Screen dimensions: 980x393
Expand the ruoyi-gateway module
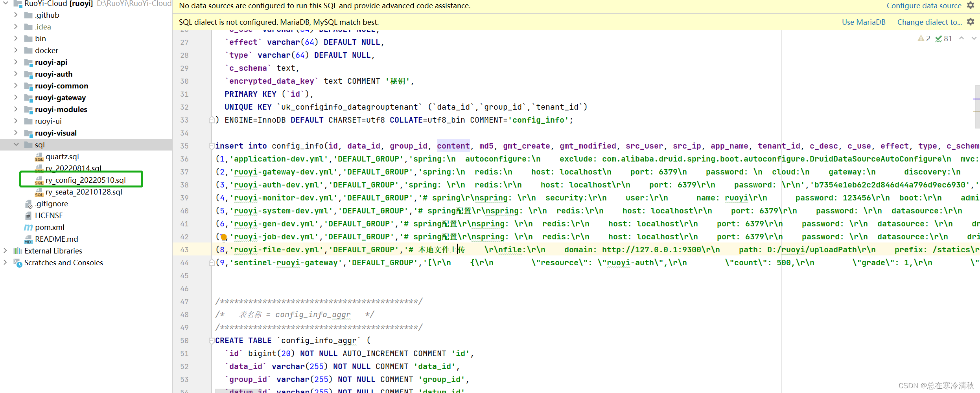coord(16,97)
